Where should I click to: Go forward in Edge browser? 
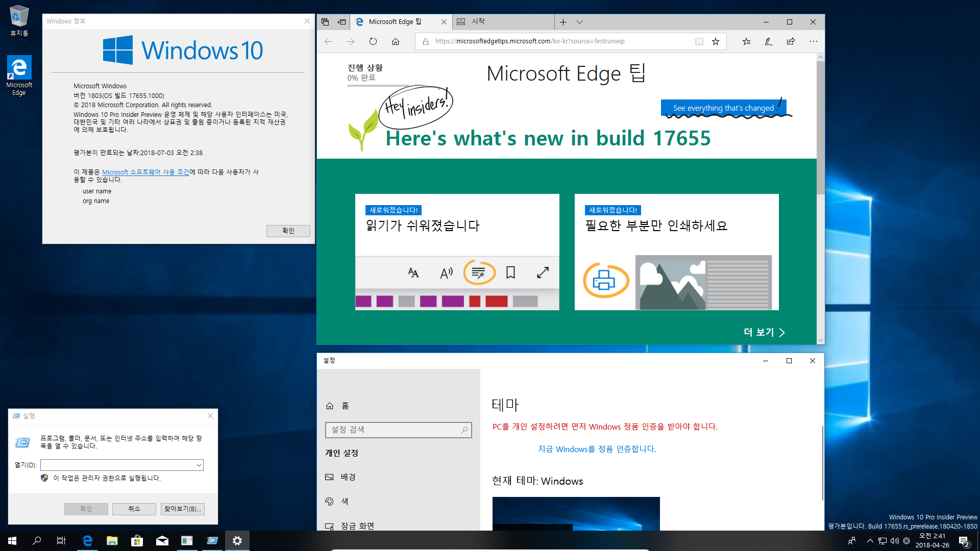point(351,41)
